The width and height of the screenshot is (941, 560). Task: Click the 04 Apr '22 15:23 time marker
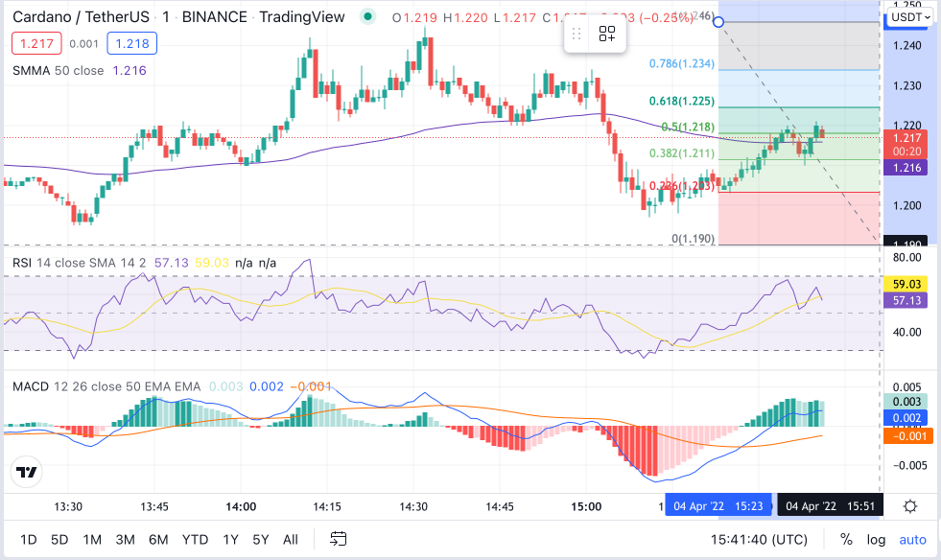pos(718,506)
